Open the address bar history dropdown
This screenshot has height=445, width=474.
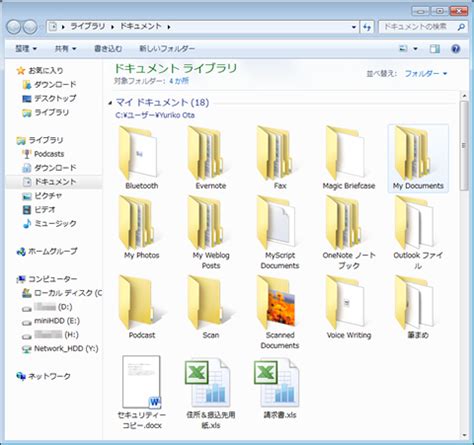354,27
